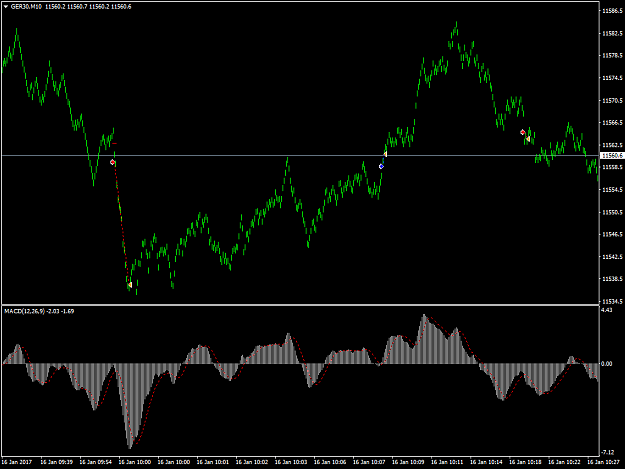Click MACD scale zero level 0.00

(607, 364)
